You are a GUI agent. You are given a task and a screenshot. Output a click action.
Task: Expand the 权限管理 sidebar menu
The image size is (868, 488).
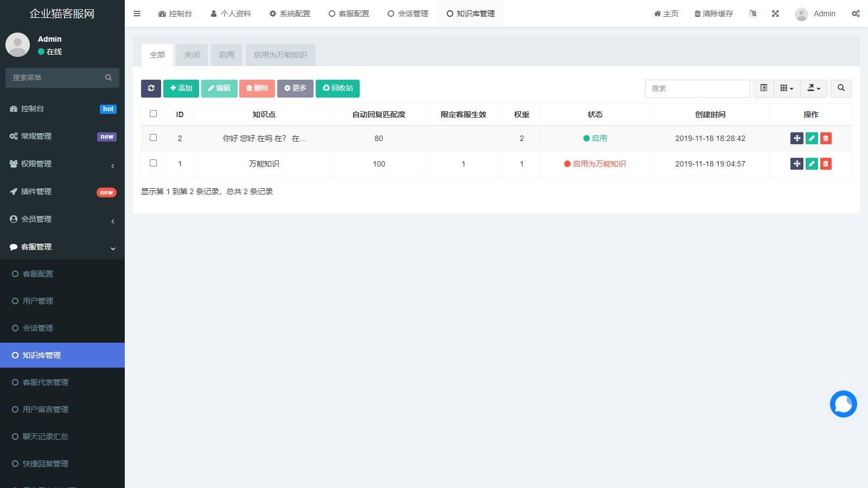tap(62, 164)
